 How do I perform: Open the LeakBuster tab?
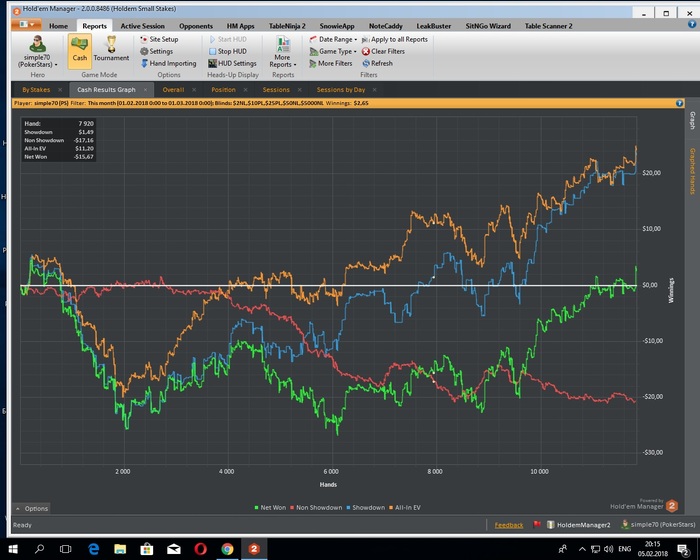433,26
